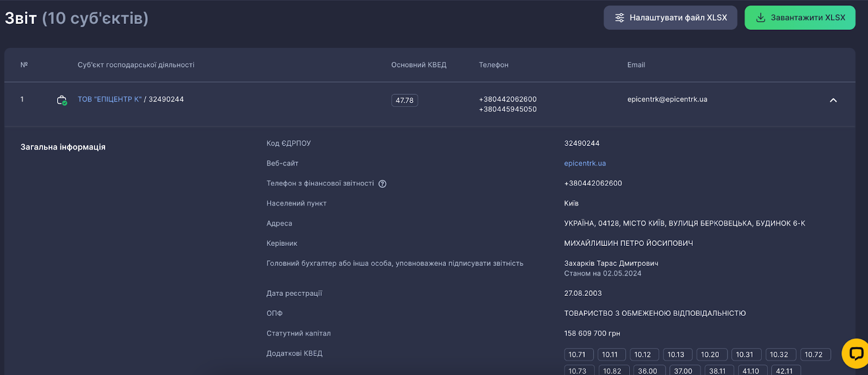Click the 47.78 main KVED badge

point(405,100)
